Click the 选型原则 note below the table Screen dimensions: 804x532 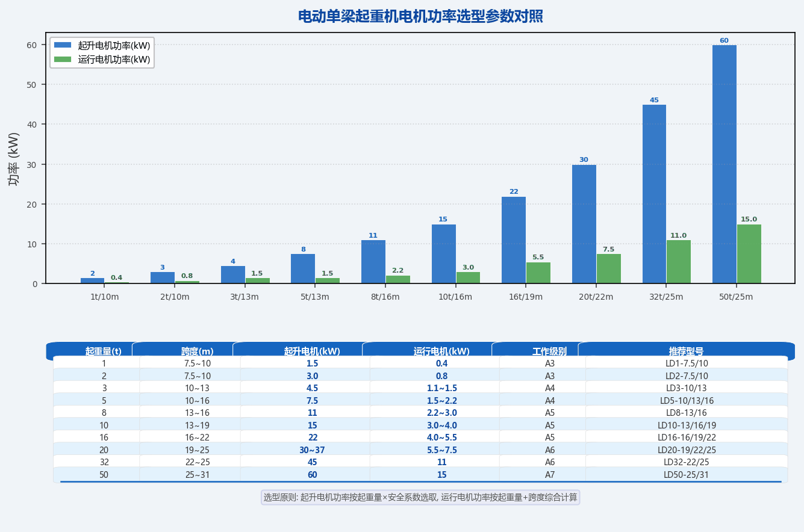click(420, 497)
